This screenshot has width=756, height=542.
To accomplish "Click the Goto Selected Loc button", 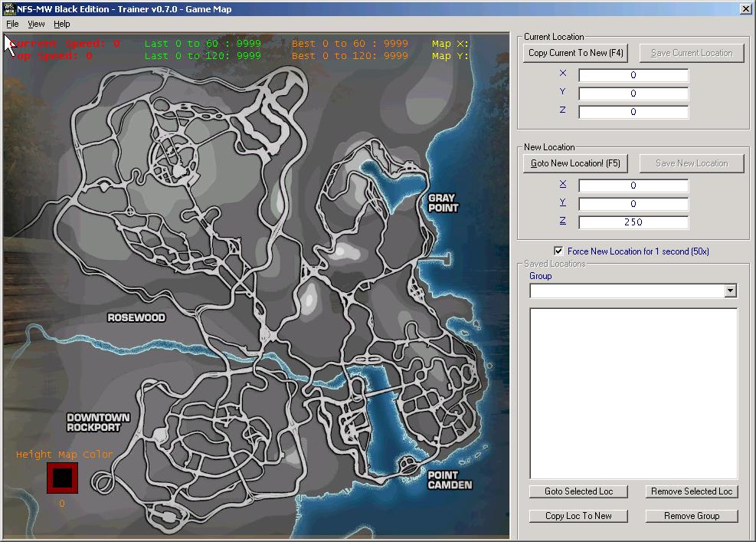I will [578, 491].
